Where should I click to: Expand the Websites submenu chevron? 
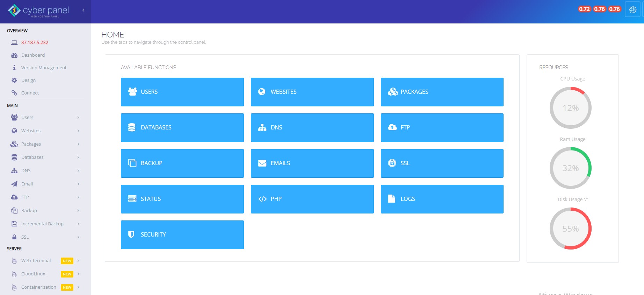[x=78, y=131]
